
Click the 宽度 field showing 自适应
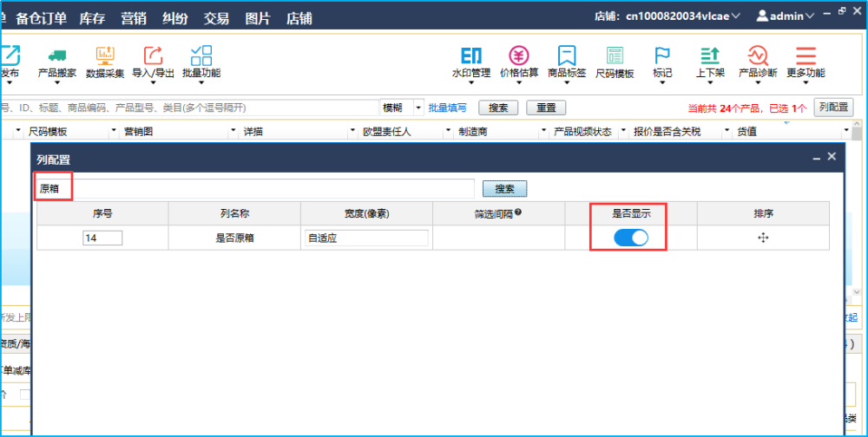point(366,238)
